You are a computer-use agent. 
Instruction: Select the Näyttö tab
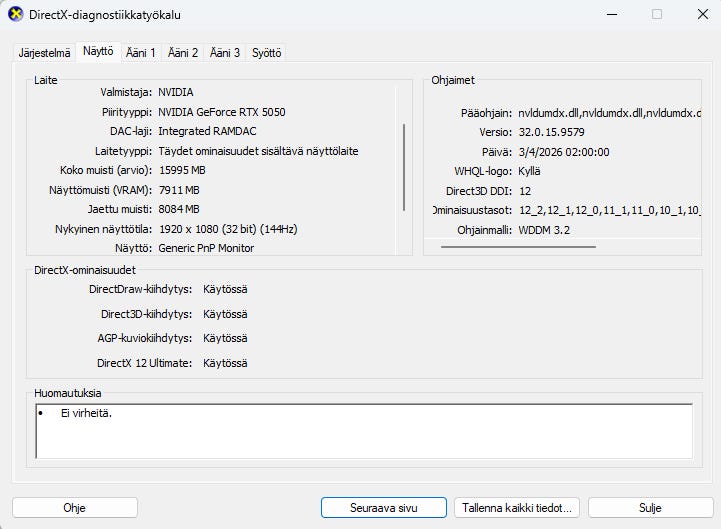point(98,51)
